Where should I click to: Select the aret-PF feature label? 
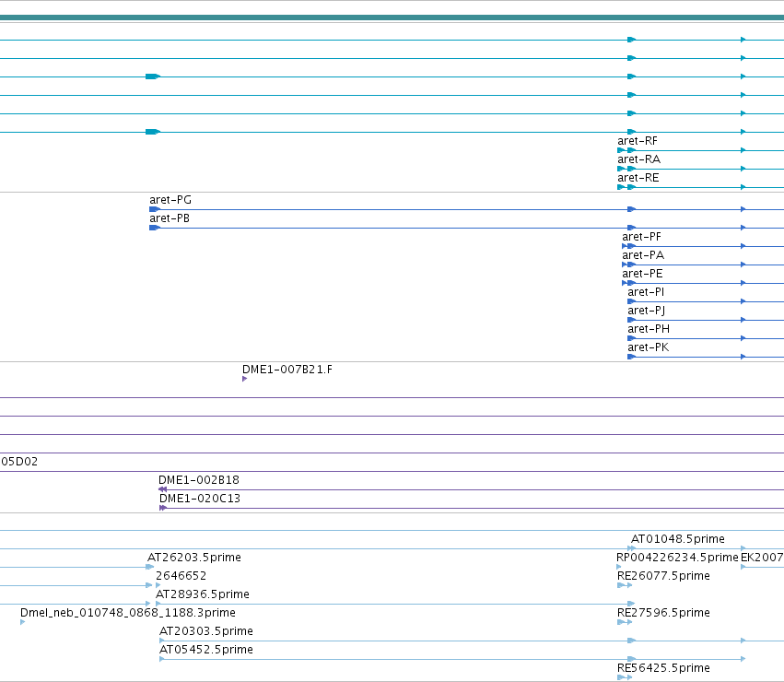(x=641, y=237)
